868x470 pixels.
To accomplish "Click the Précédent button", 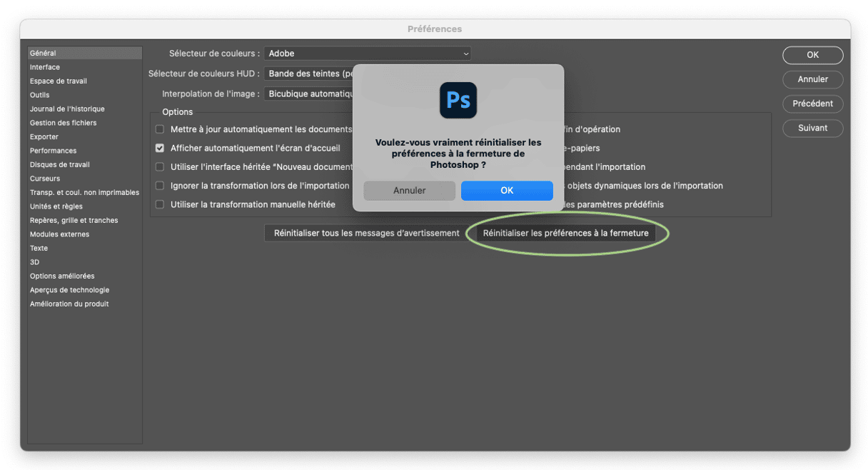I will pyautogui.click(x=812, y=104).
